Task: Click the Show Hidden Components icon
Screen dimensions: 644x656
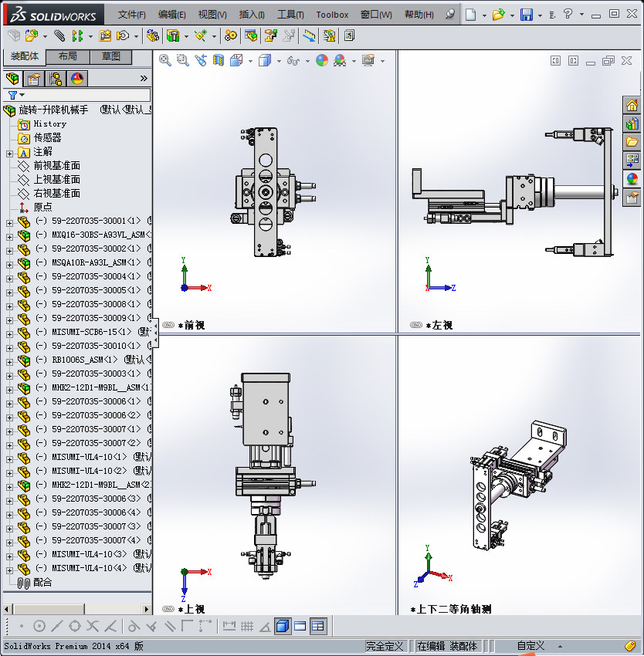Action: click(153, 36)
